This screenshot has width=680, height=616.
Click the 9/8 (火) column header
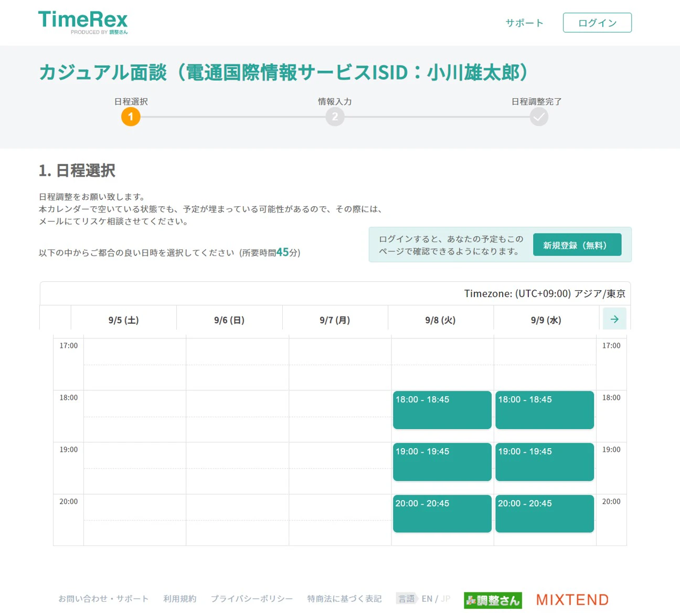(x=440, y=320)
